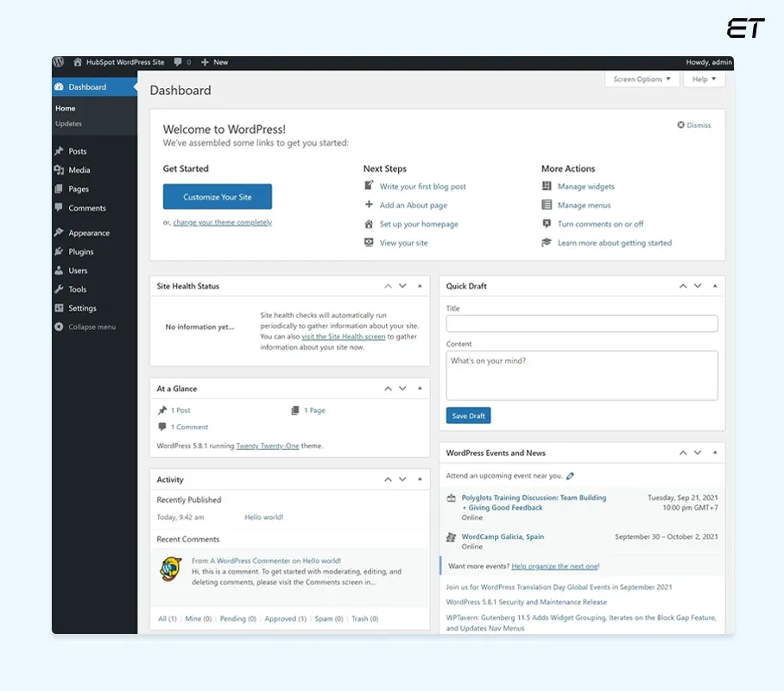Click the Collapse menu arrow icon
The image size is (784, 691).
59,326
